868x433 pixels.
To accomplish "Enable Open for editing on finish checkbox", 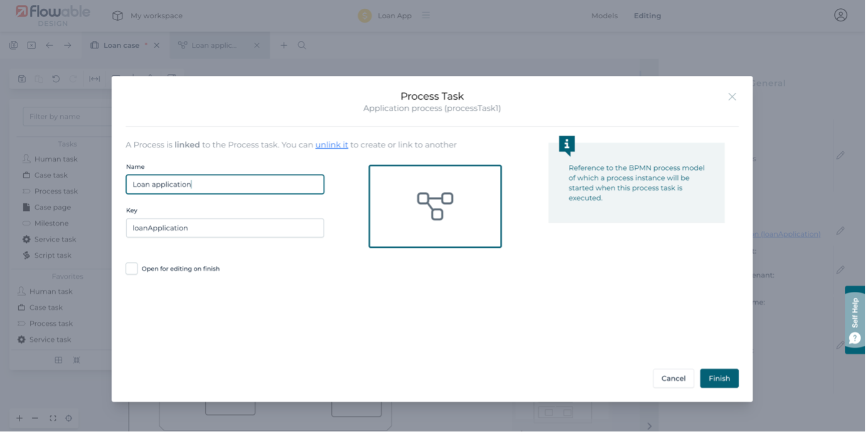I will click(132, 269).
